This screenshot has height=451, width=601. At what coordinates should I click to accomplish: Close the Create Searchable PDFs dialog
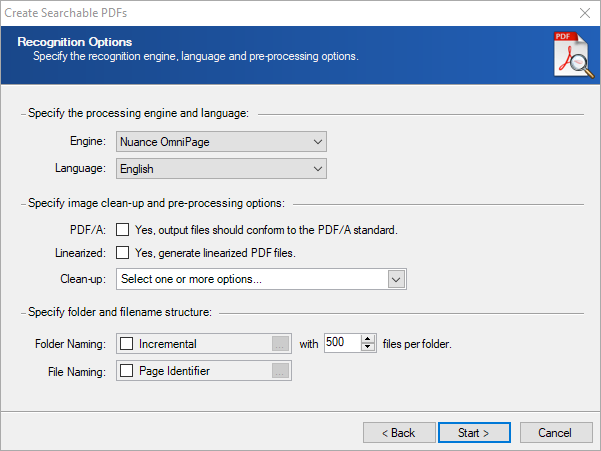[585, 13]
